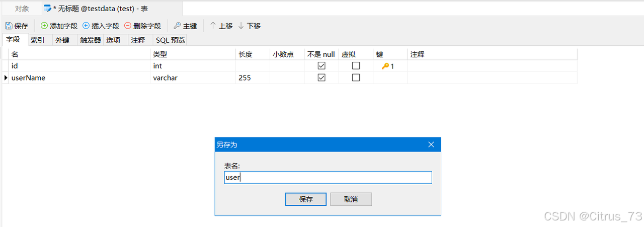644x227 pixels.
Task: Insert a field using 插入字段
Action: [101, 26]
